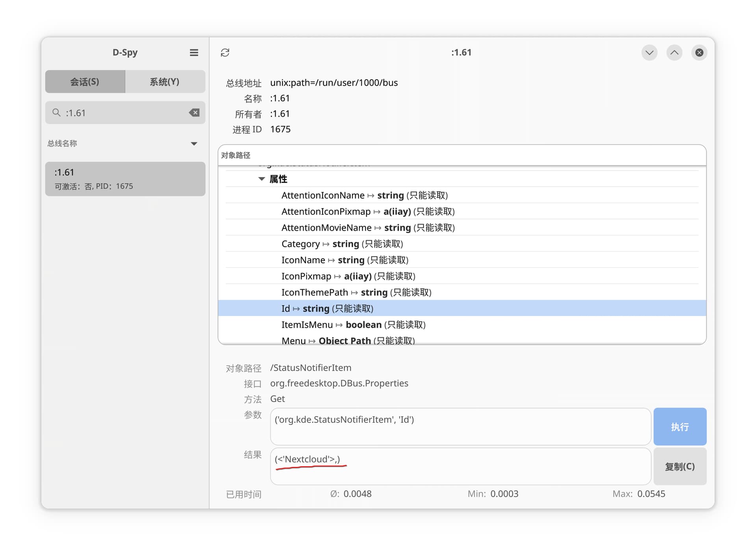Click the search field containing :1.61

(125, 113)
